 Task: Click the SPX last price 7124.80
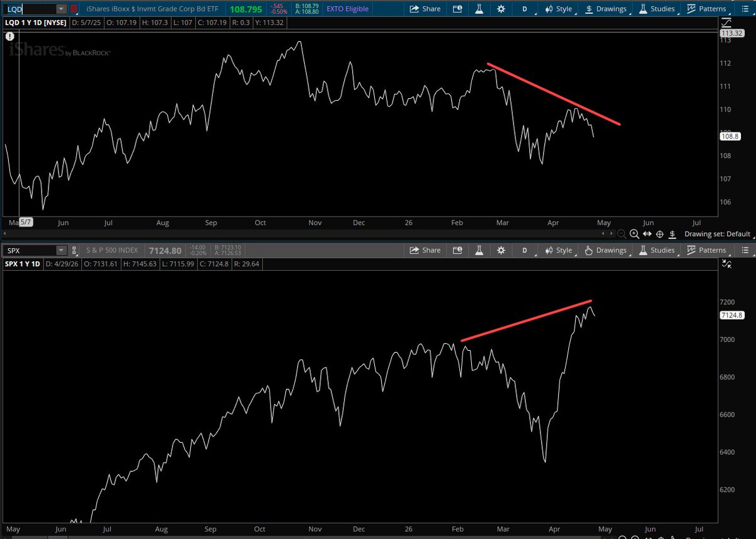point(164,251)
